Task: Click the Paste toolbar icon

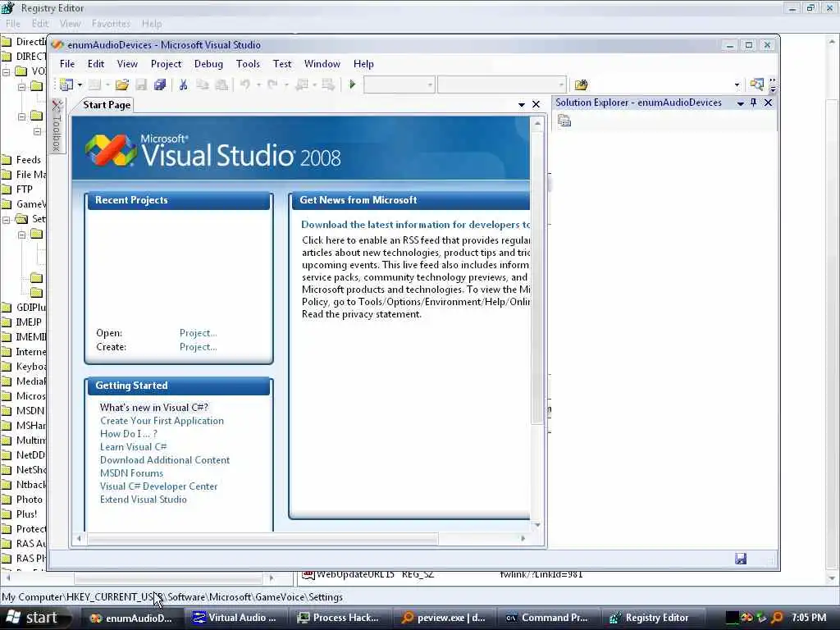Action: pos(221,84)
